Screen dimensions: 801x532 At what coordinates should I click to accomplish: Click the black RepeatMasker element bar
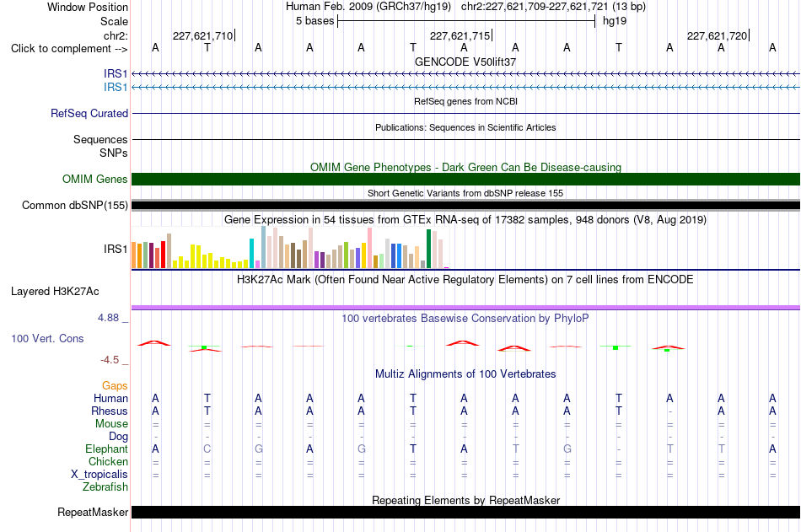tap(465, 512)
